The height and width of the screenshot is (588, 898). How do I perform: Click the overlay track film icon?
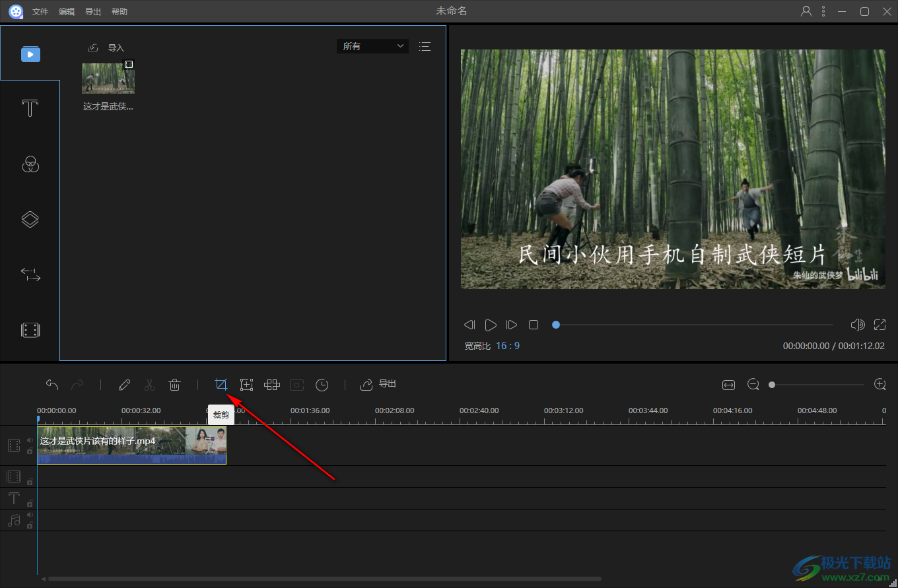coord(14,476)
